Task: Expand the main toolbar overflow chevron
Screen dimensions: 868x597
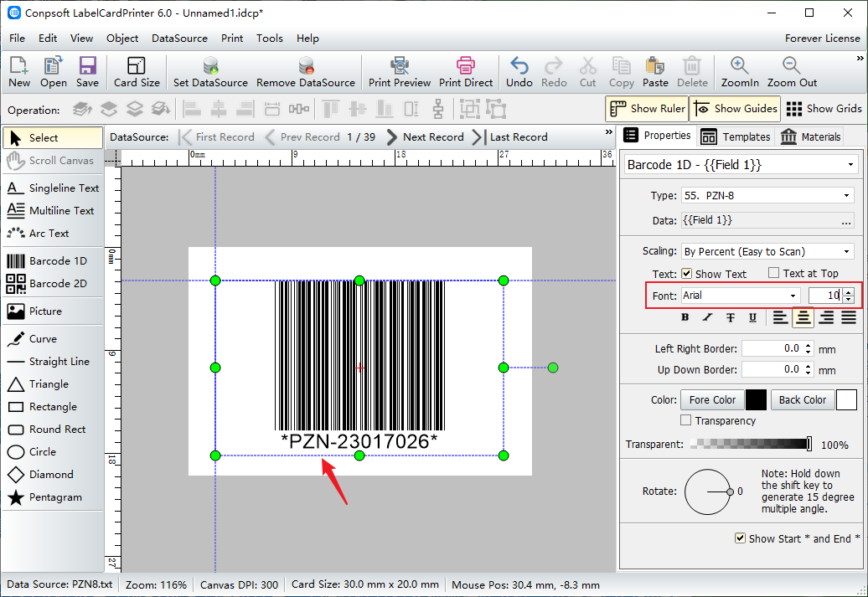Action: 860,58
